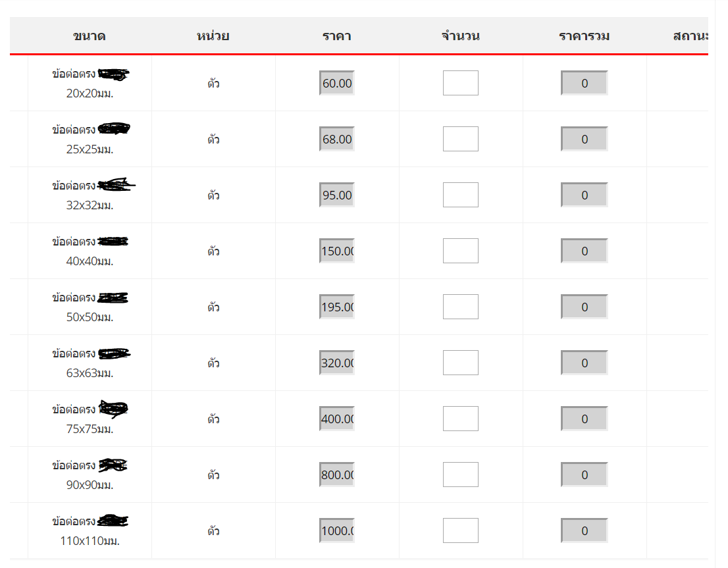Click the ราคา column header
The height and width of the screenshot is (568, 728).
(336, 36)
